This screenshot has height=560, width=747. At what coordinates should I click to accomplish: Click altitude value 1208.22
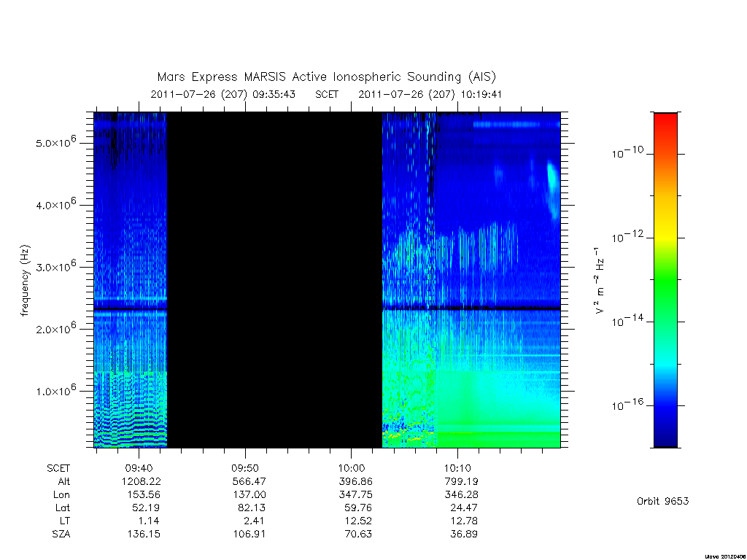coord(142,481)
